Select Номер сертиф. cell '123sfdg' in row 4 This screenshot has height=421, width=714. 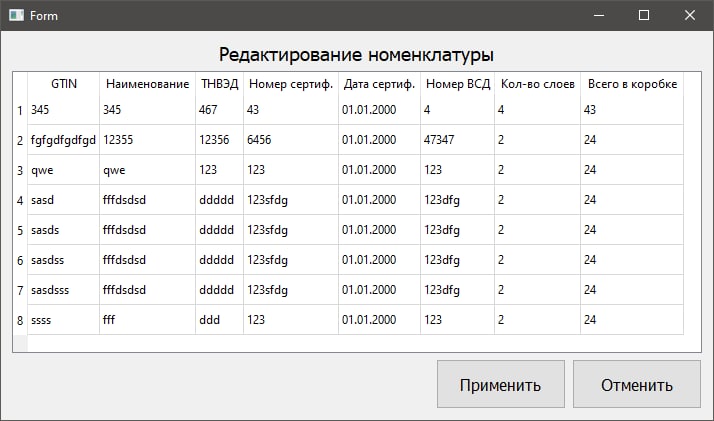click(x=291, y=200)
